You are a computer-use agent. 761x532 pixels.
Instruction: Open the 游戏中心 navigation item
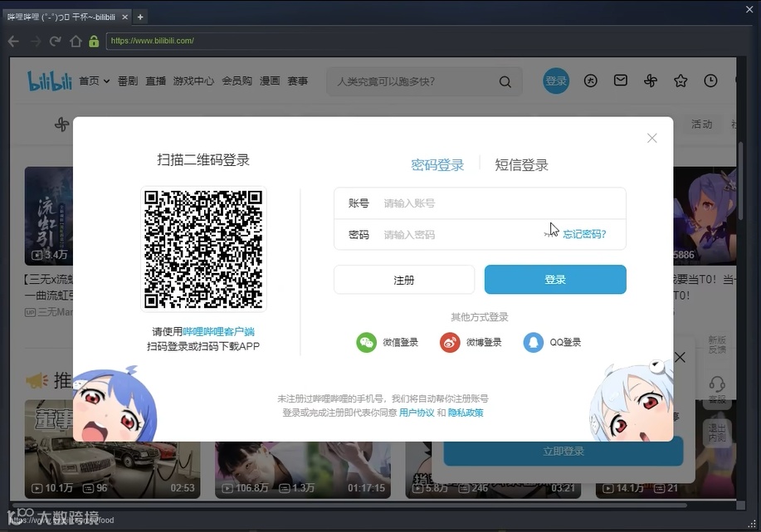(x=193, y=81)
